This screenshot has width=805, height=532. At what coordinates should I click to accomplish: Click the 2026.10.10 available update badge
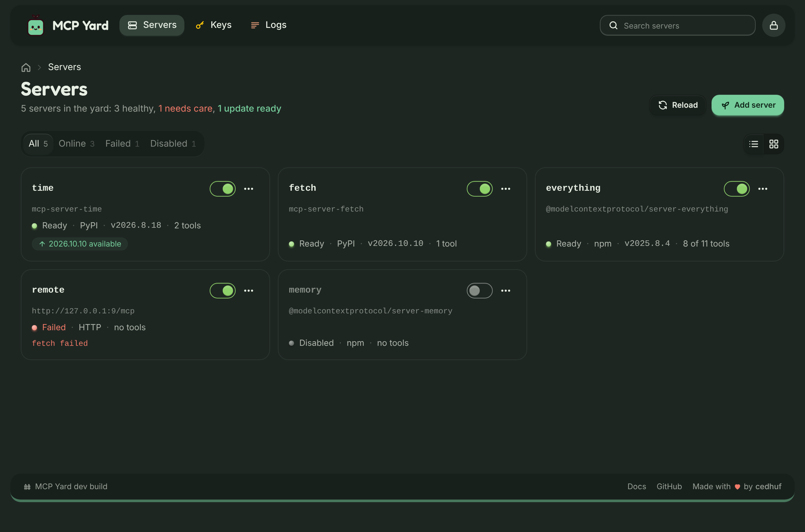pos(80,244)
